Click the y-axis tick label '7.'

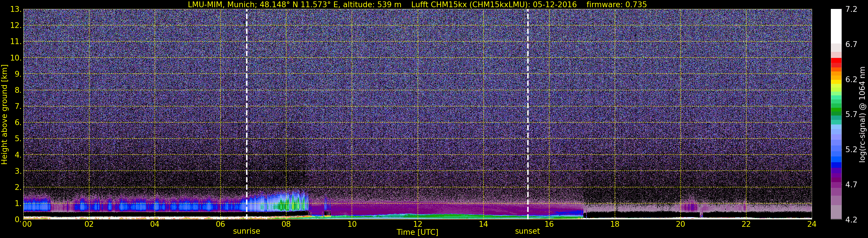point(18,107)
